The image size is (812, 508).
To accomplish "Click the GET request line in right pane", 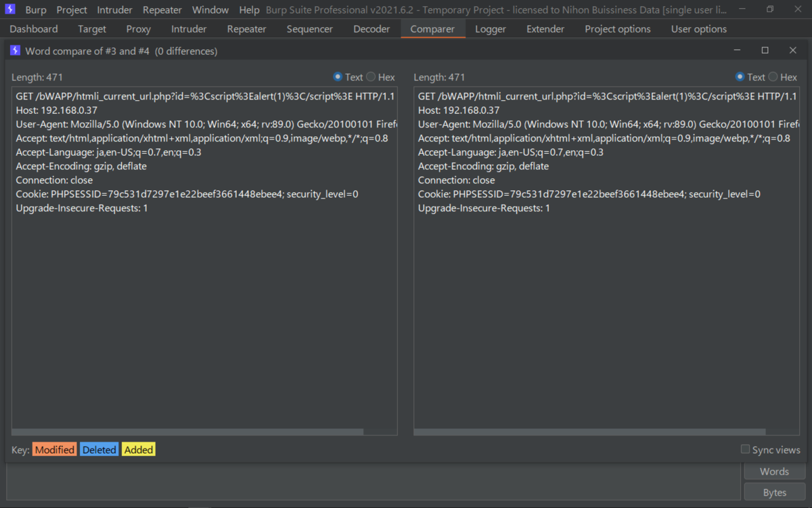I will (607, 97).
